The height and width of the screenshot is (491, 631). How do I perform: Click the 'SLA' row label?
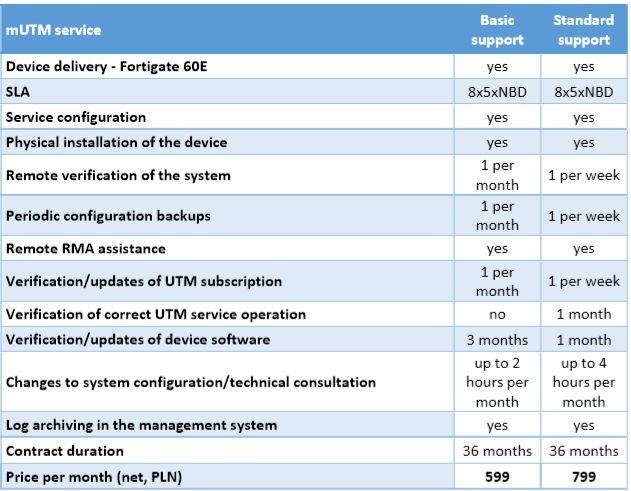point(18,92)
